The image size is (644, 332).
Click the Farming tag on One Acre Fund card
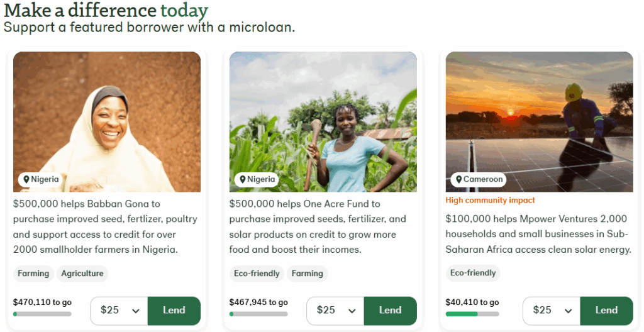308,274
